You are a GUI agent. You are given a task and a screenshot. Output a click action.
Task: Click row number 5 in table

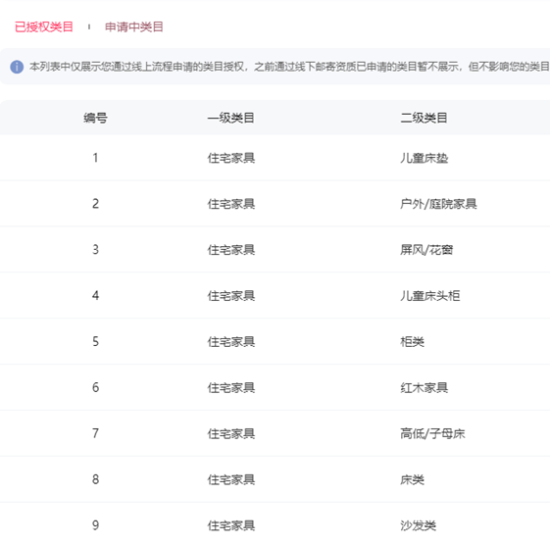point(95,342)
